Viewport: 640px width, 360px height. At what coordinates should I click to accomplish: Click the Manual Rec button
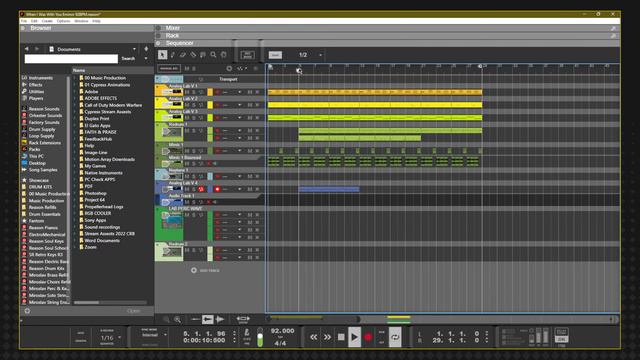pos(169,69)
